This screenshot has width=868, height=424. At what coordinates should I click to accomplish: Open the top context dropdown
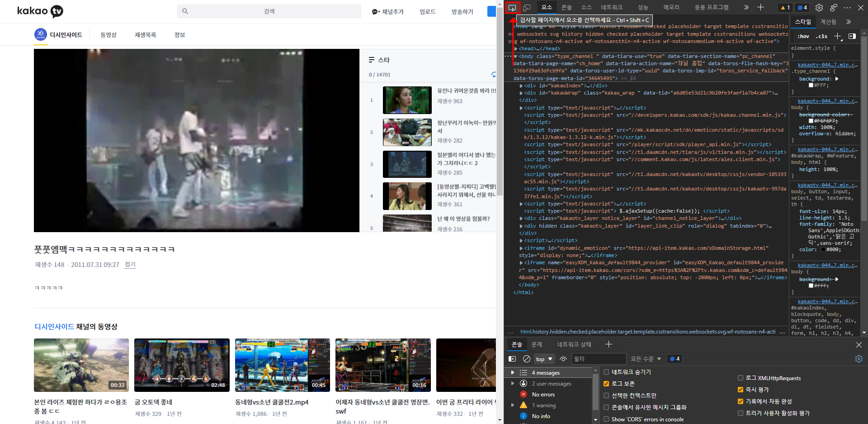[544, 359]
